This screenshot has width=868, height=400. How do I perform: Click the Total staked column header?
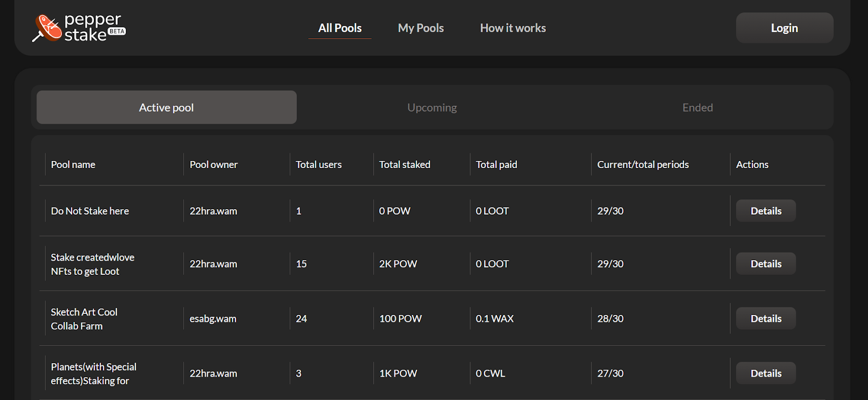pyautogui.click(x=405, y=165)
